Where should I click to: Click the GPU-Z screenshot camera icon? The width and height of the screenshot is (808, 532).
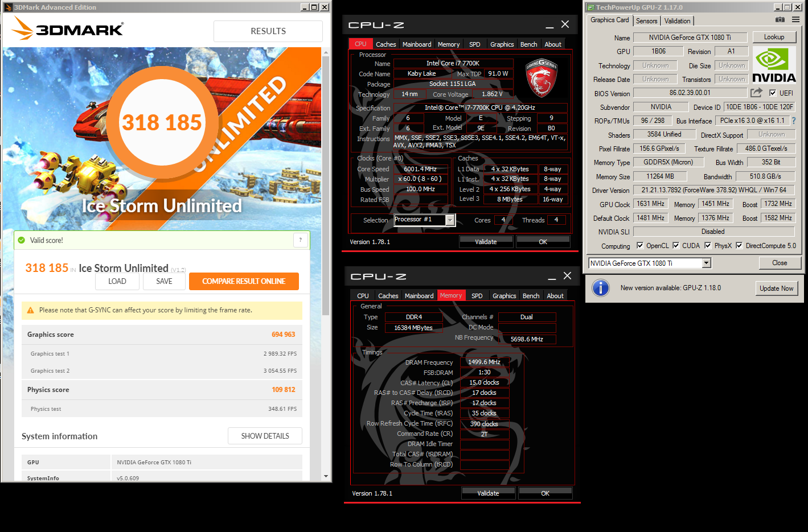point(780,20)
